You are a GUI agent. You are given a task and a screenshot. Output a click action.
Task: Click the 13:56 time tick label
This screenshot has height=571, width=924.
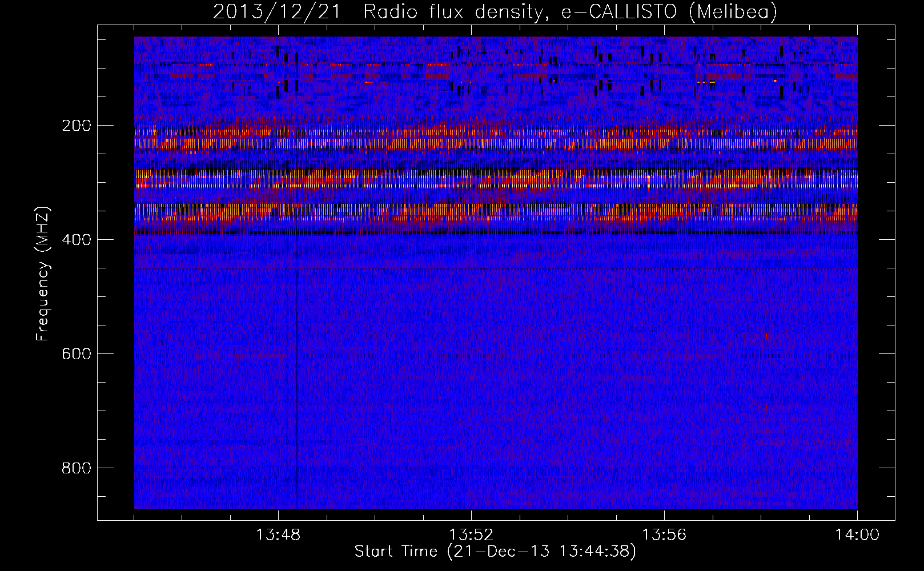pyautogui.click(x=664, y=535)
